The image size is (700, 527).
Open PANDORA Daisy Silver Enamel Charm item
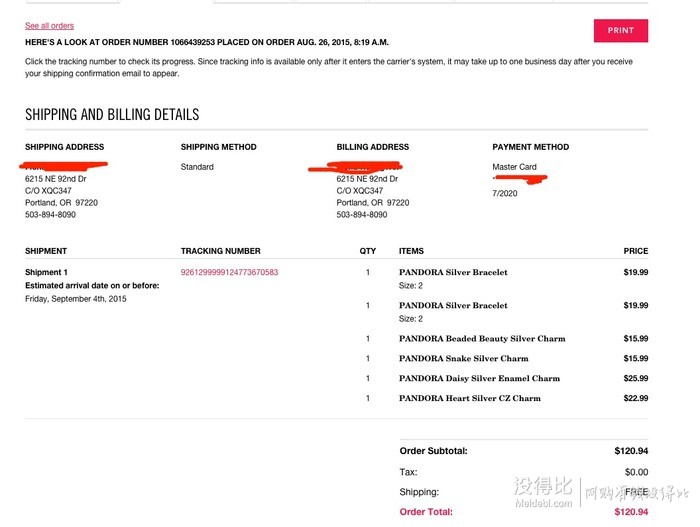(479, 378)
